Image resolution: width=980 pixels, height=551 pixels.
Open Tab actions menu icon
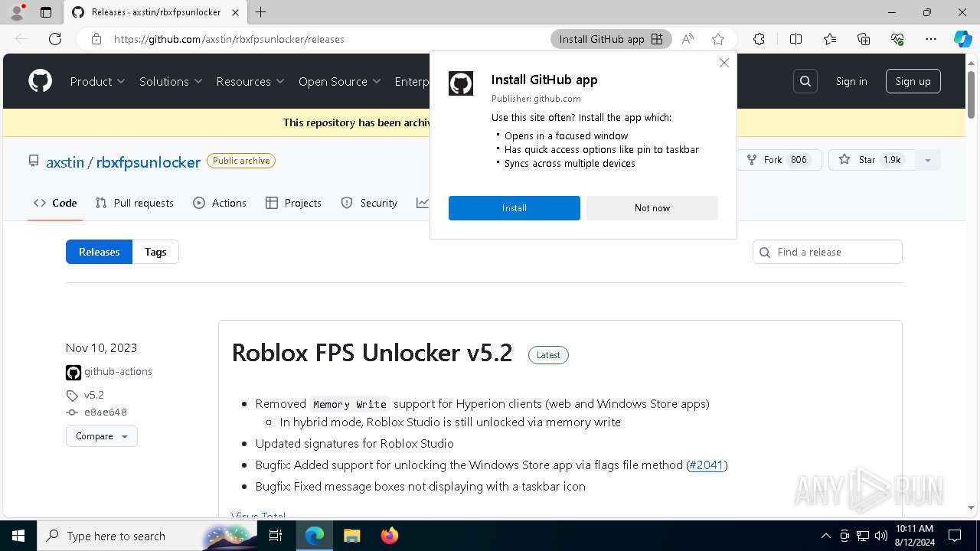pyautogui.click(x=46, y=12)
